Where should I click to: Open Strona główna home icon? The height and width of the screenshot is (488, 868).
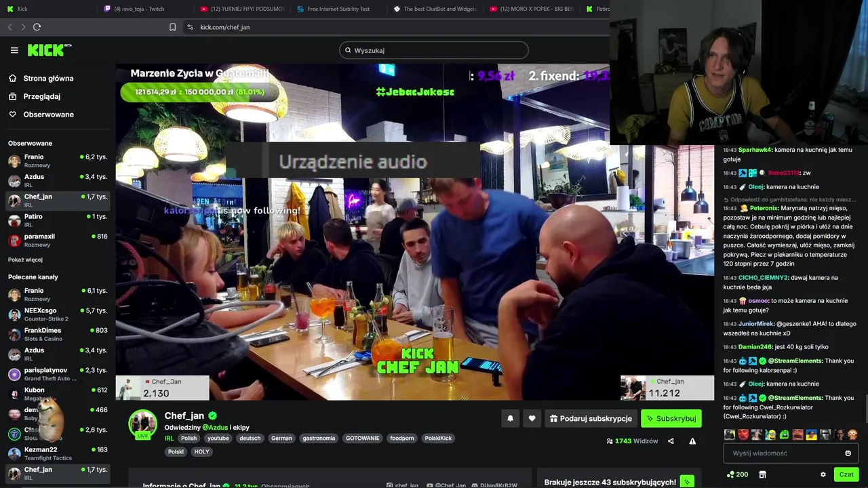click(12, 78)
